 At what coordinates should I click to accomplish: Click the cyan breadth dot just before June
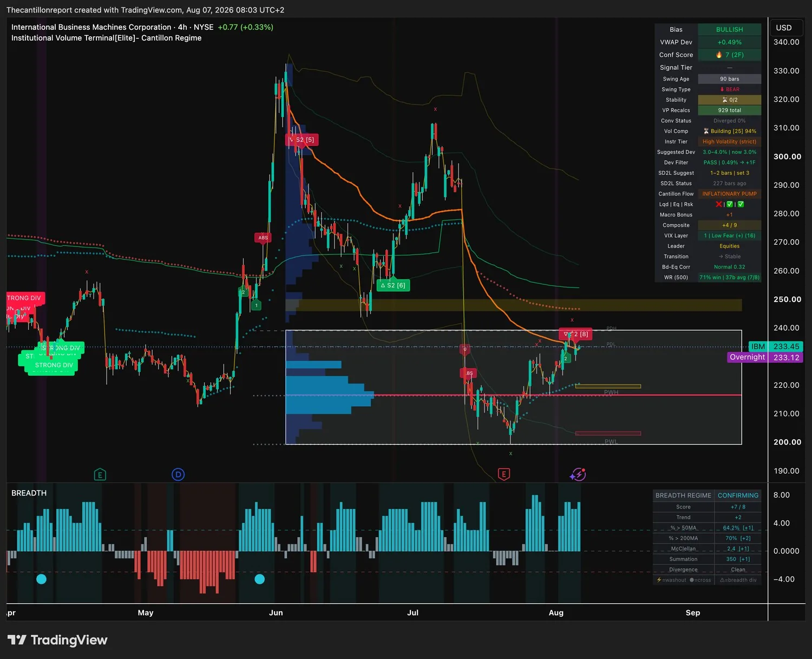click(x=259, y=579)
